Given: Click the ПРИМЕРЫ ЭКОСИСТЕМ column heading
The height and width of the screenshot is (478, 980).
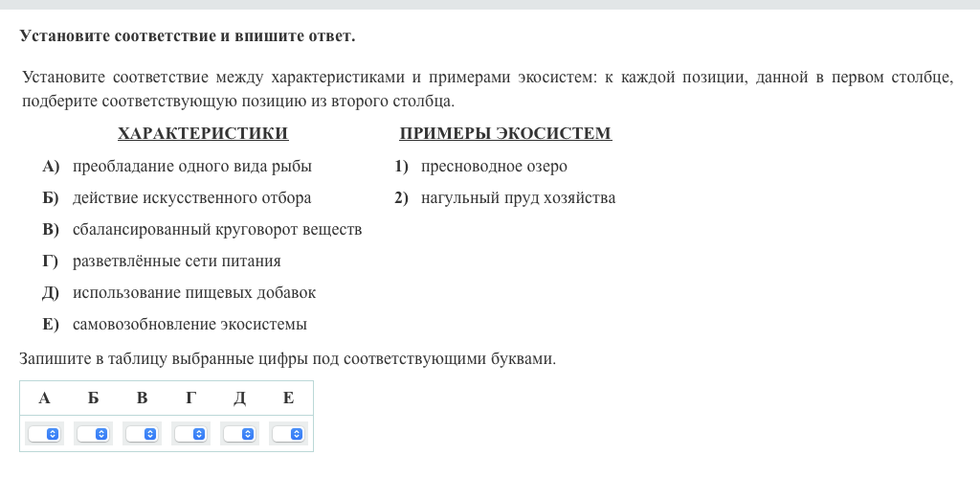Looking at the screenshot, I should [x=504, y=134].
